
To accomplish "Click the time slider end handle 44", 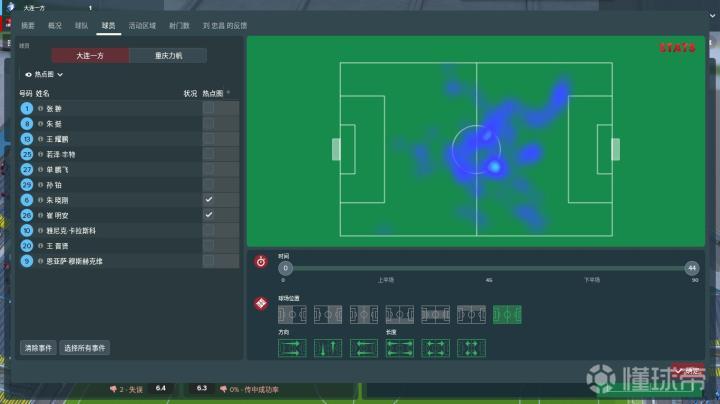I will [x=691, y=268].
